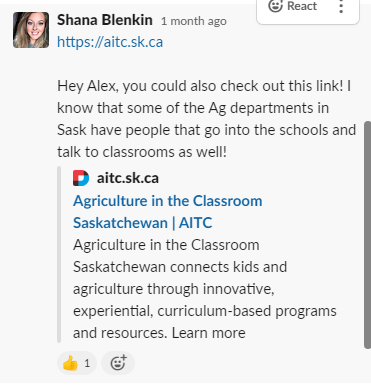Image resolution: width=371 pixels, height=390 pixels.
Task: Click the 'Hey Alex' message body text
Action: coord(207,119)
